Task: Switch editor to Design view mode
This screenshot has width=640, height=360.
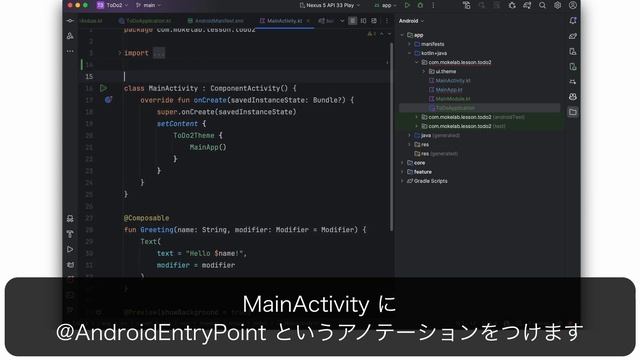Action: [374, 21]
